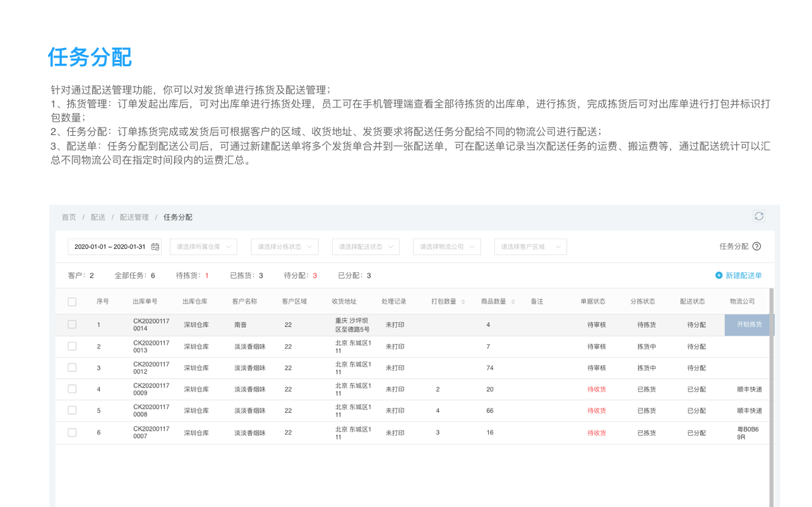Select the checkbox for row 4
The height and width of the screenshot is (507, 812).
tap(72, 389)
